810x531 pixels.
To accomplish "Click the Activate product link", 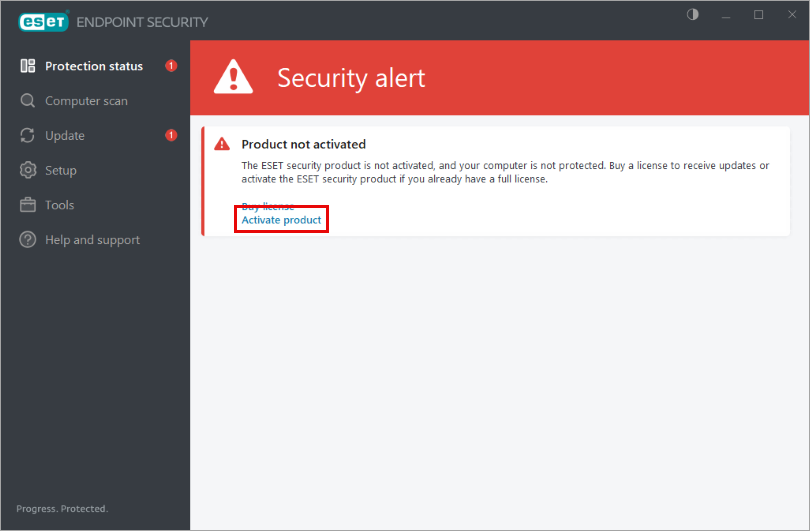I will (x=281, y=220).
